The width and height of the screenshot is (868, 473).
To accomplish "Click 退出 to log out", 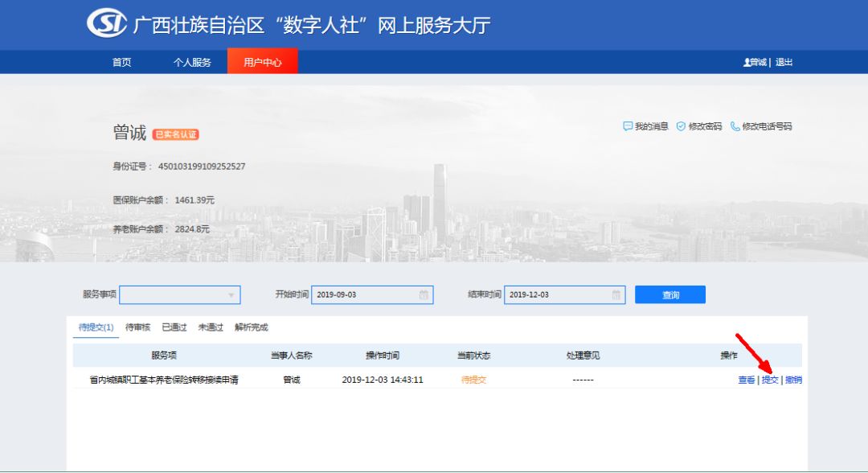I will (784, 62).
